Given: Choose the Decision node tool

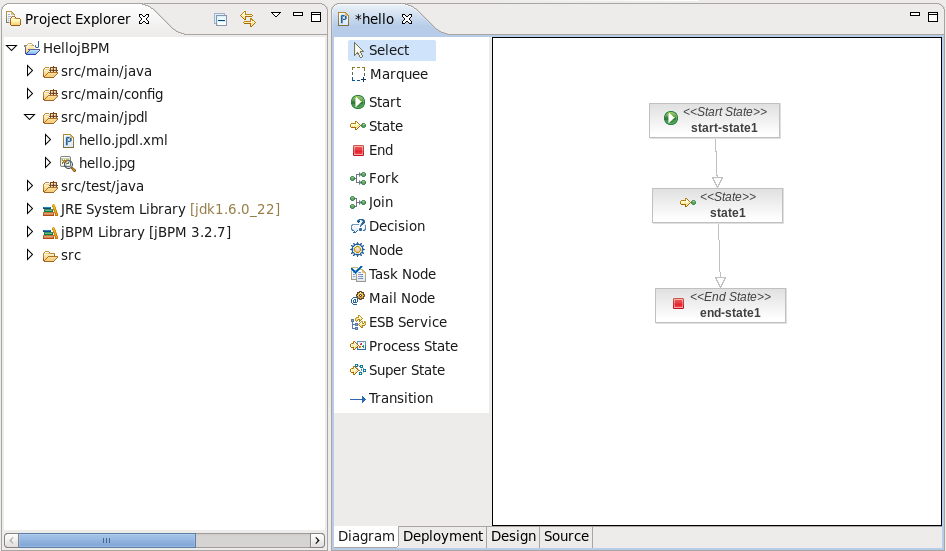Looking at the screenshot, I should click(388, 226).
